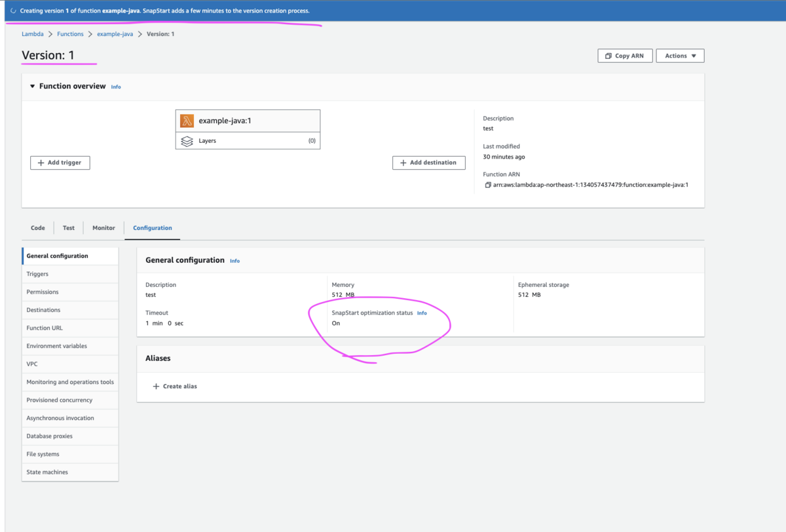Image resolution: width=786 pixels, height=532 pixels.
Task: Click the Timeout value '1 min 0 sec'
Action: click(x=164, y=324)
